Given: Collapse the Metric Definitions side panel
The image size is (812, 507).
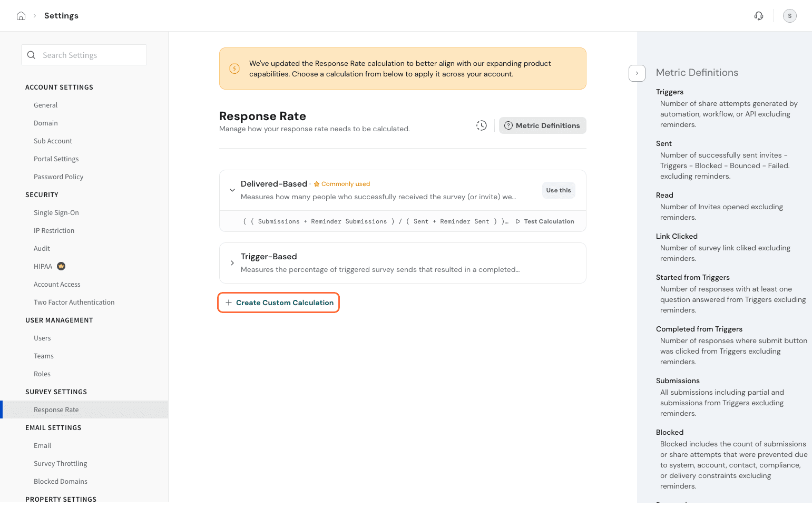Looking at the screenshot, I should point(637,73).
